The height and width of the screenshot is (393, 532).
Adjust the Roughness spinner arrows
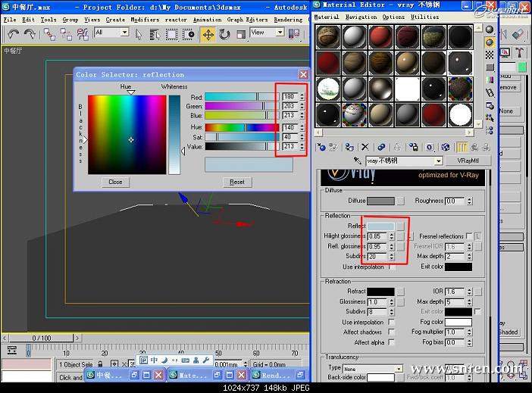click(469, 201)
